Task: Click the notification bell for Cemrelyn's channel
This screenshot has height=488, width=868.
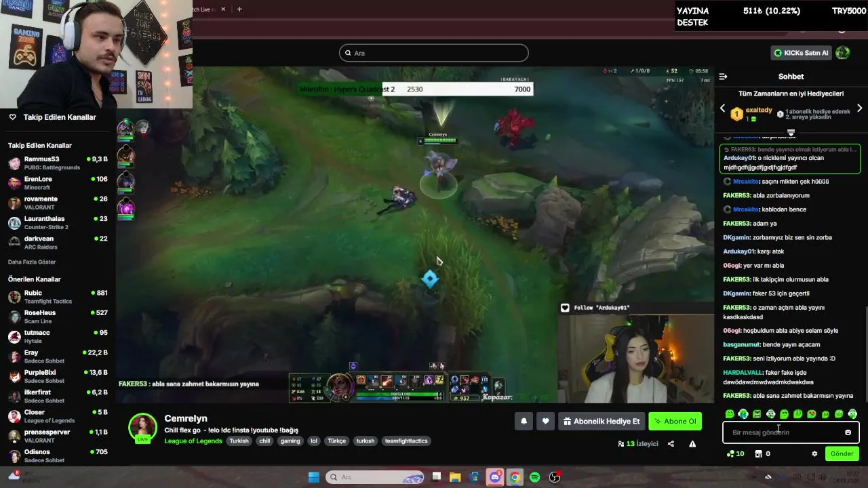Action: [524, 422]
